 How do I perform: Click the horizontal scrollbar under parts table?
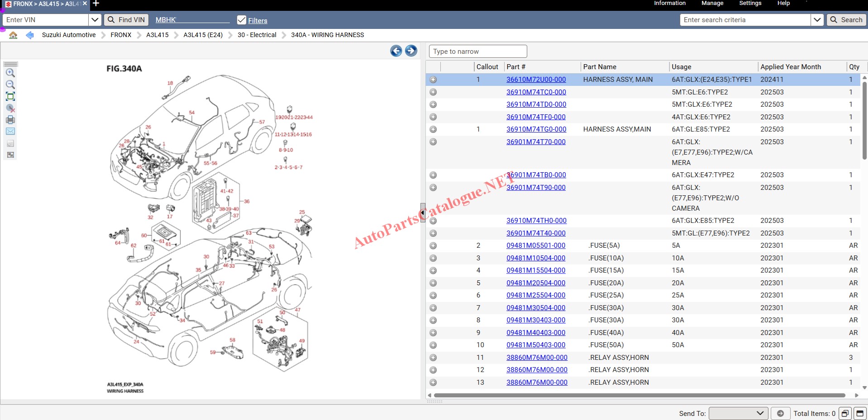point(639,395)
